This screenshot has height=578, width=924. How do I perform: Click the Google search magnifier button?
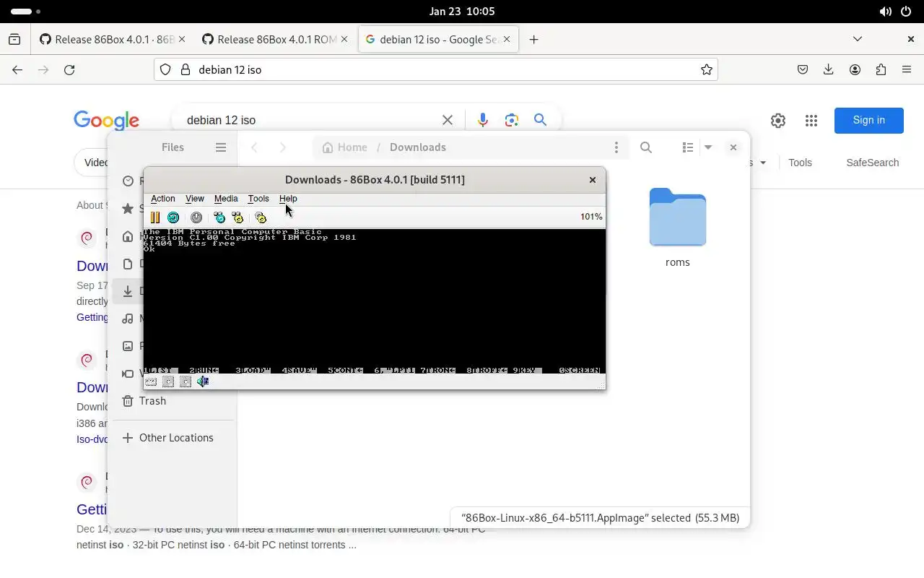click(540, 120)
